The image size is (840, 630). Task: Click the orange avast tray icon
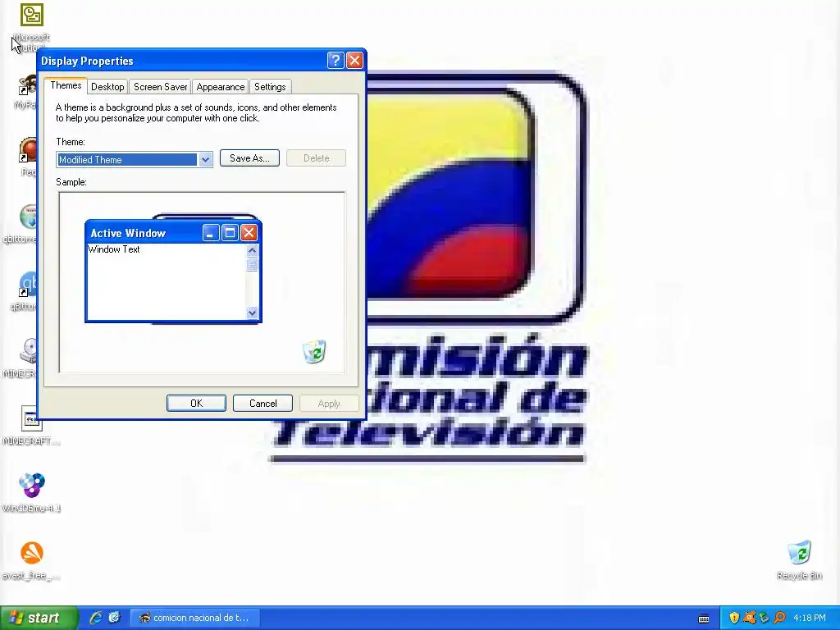click(750, 618)
